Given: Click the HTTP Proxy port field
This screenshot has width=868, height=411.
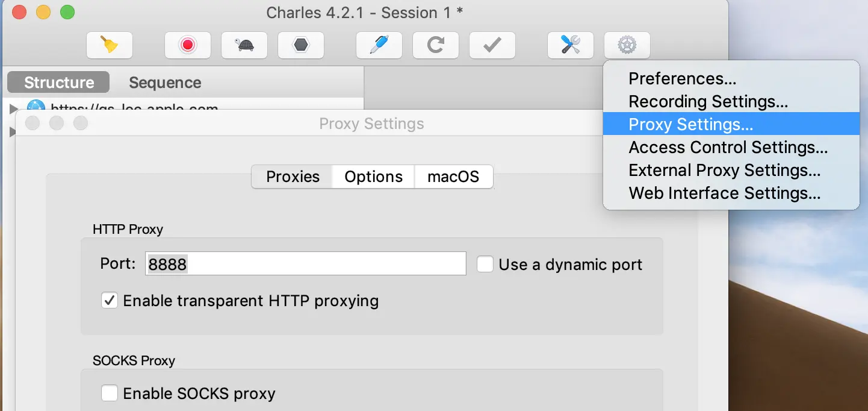Looking at the screenshot, I should 306,264.
